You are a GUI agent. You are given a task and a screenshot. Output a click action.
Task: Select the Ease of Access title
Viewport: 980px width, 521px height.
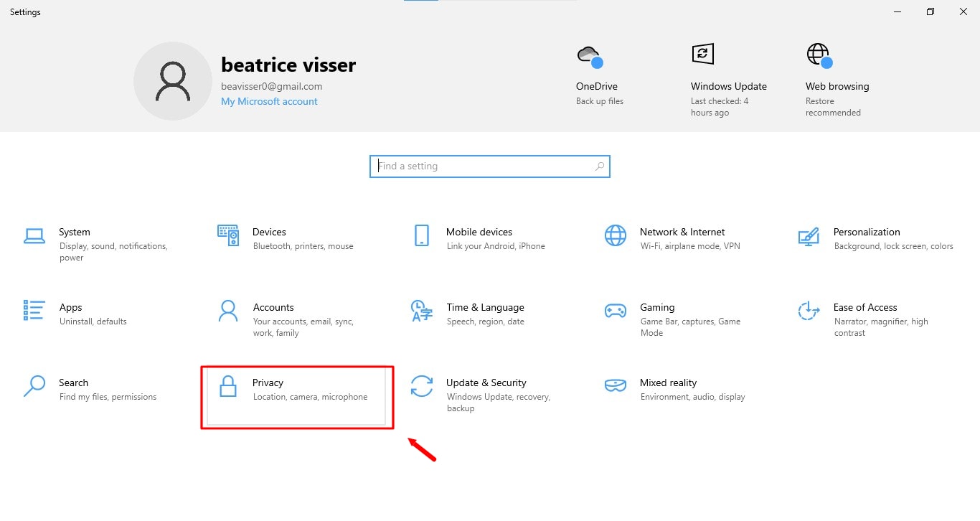(x=865, y=307)
